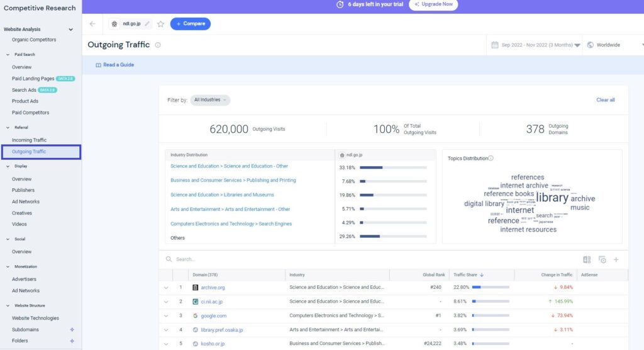Click the Global Rank column header
The width and height of the screenshot is (644, 350).
[x=434, y=274]
